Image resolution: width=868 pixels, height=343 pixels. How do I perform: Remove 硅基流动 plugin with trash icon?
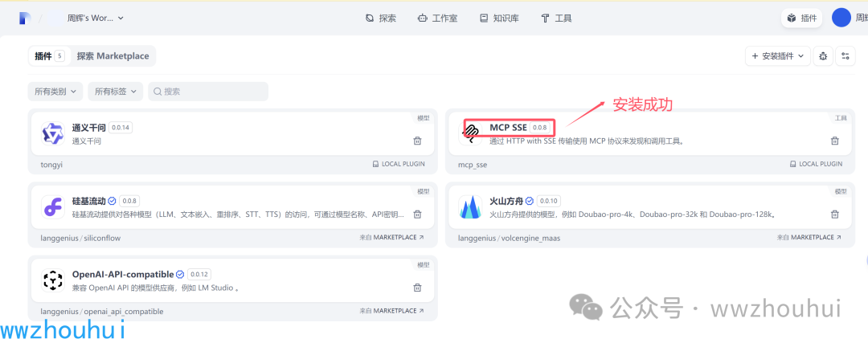point(417,214)
